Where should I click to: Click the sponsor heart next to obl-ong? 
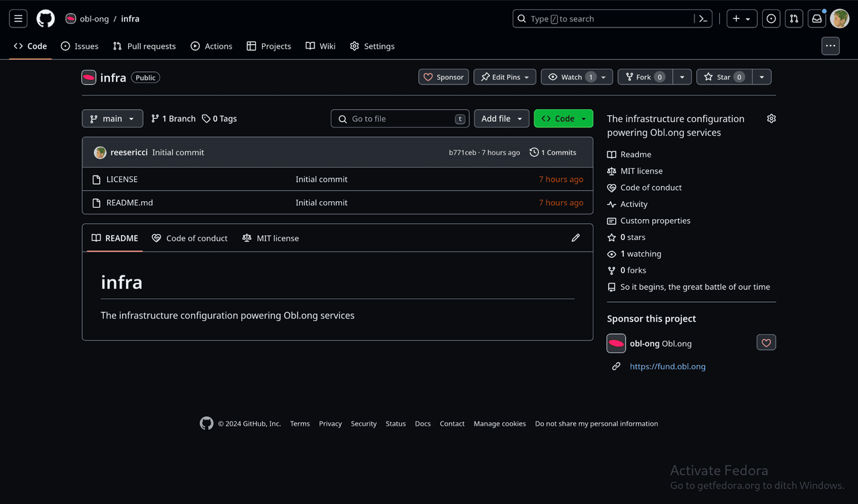point(766,343)
